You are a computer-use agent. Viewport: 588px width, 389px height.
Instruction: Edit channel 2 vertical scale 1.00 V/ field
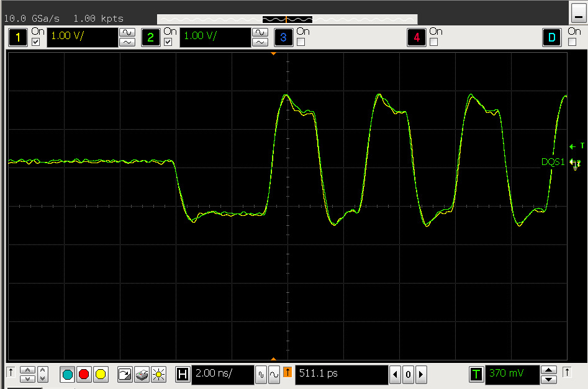[215, 37]
